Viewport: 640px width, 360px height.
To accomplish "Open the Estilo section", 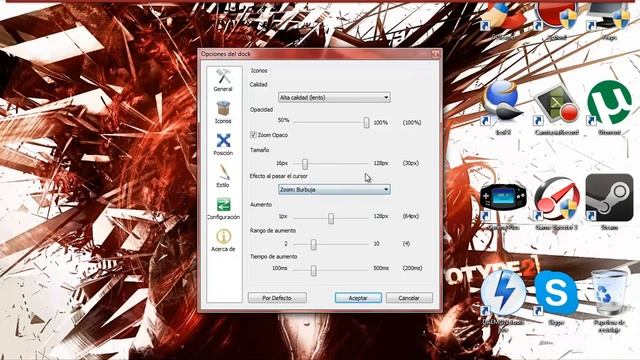I will [x=223, y=176].
